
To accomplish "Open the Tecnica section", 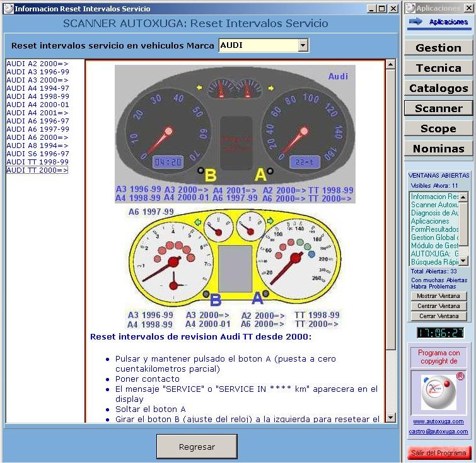I will pos(438,68).
